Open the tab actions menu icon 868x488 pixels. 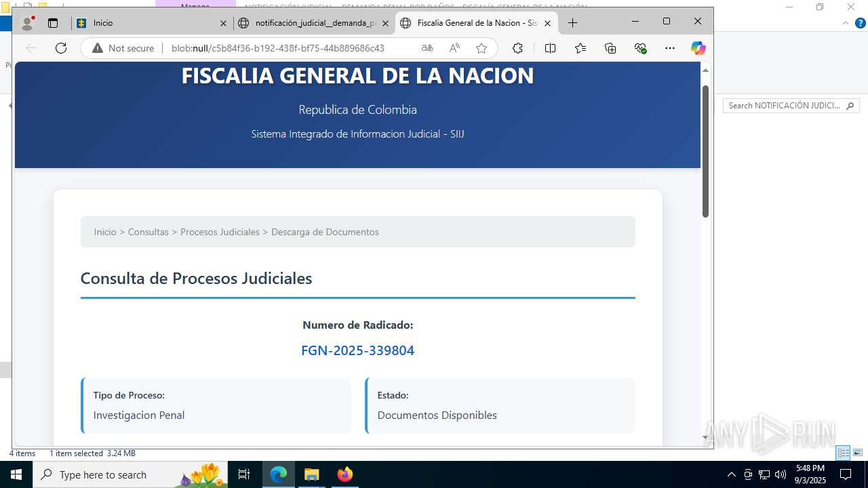(53, 23)
